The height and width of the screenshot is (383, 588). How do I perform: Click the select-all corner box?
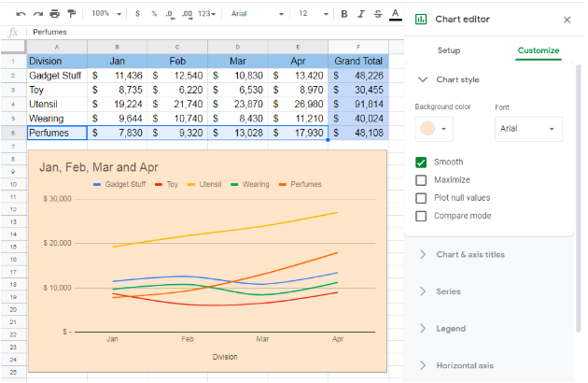coord(13,47)
